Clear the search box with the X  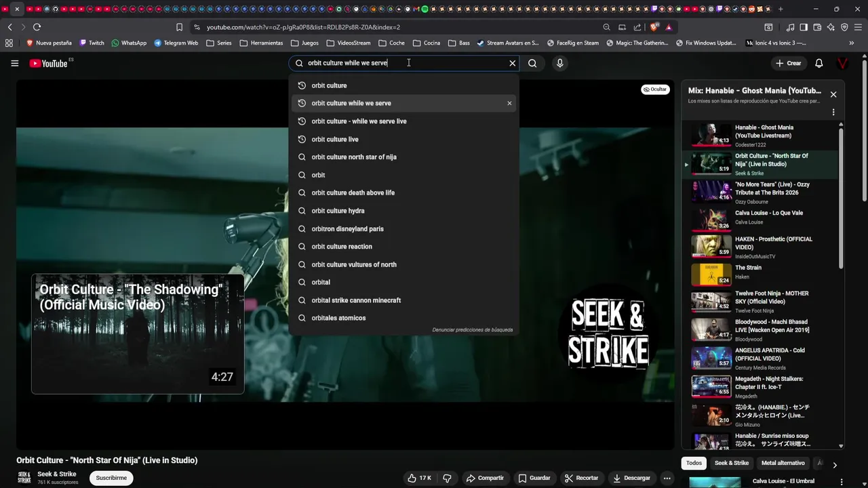(x=513, y=63)
